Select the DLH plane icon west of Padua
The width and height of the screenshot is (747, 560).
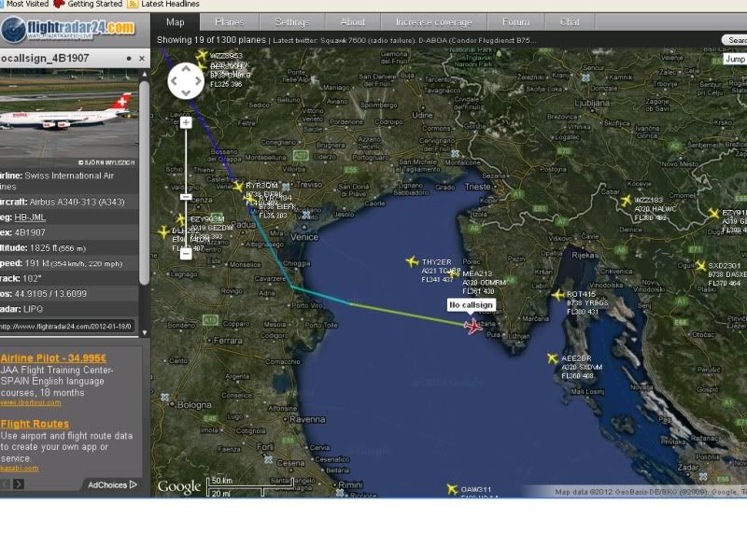click(x=164, y=231)
